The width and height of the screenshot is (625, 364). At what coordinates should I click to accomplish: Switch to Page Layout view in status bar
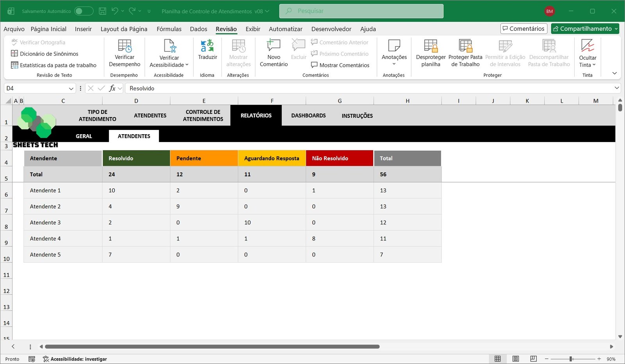click(x=516, y=359)
